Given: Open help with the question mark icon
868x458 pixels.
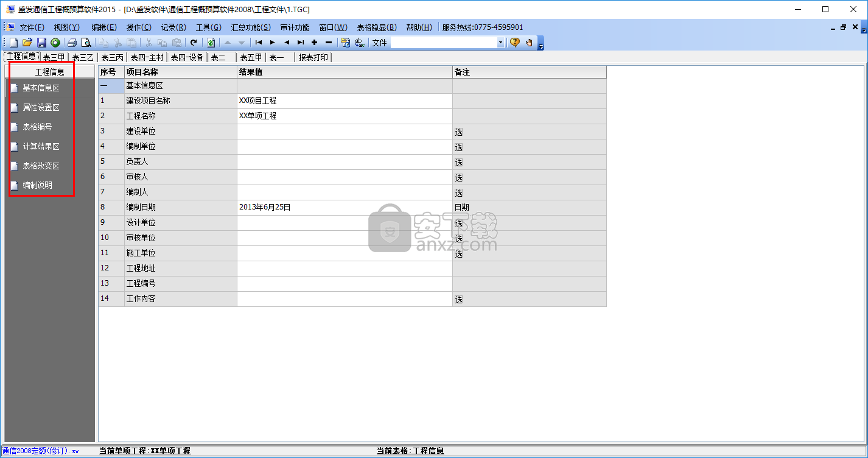Looking at the screenshot, I should (515, 43).
